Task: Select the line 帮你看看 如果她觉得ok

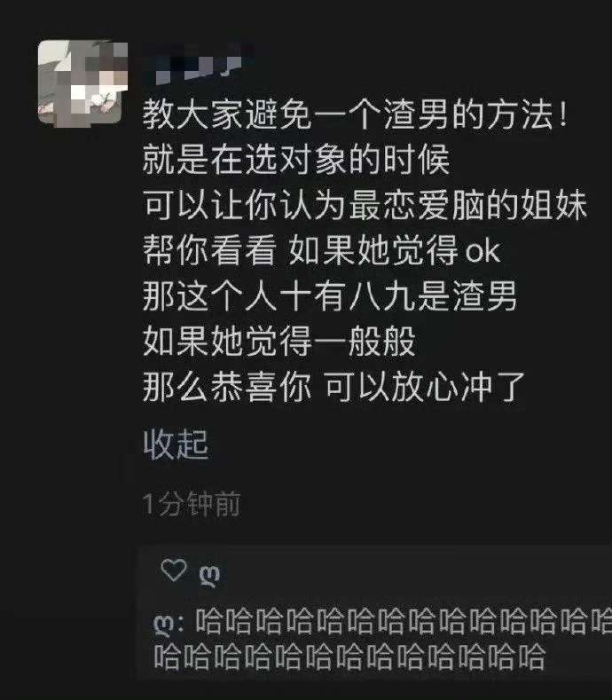Action: coord(321,250)
